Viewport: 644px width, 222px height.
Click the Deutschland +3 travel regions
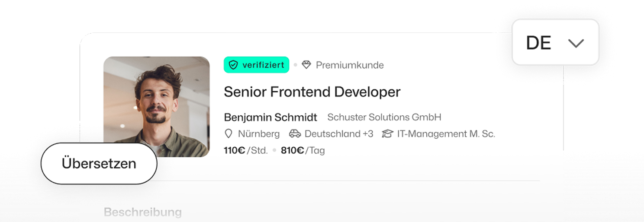click(338, 134)
